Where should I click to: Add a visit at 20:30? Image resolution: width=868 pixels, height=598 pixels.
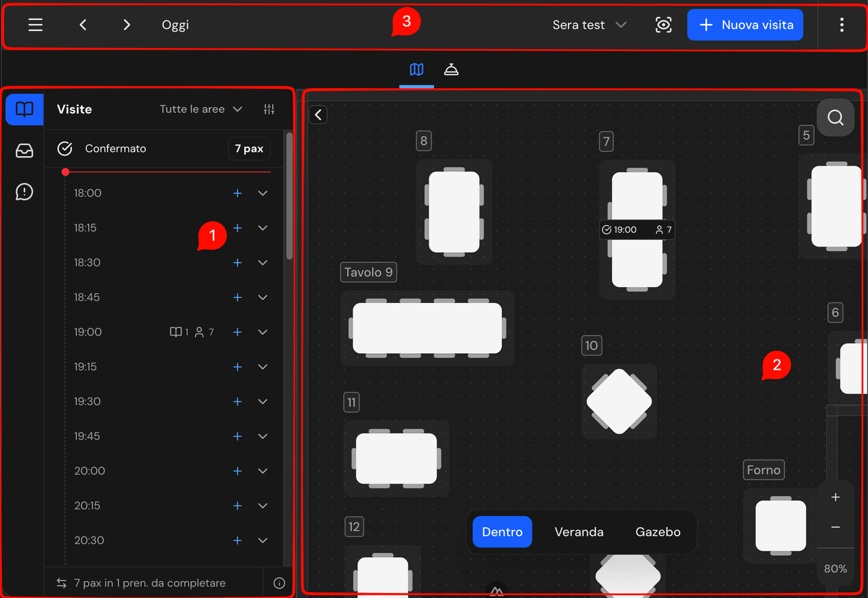(237, 541)
